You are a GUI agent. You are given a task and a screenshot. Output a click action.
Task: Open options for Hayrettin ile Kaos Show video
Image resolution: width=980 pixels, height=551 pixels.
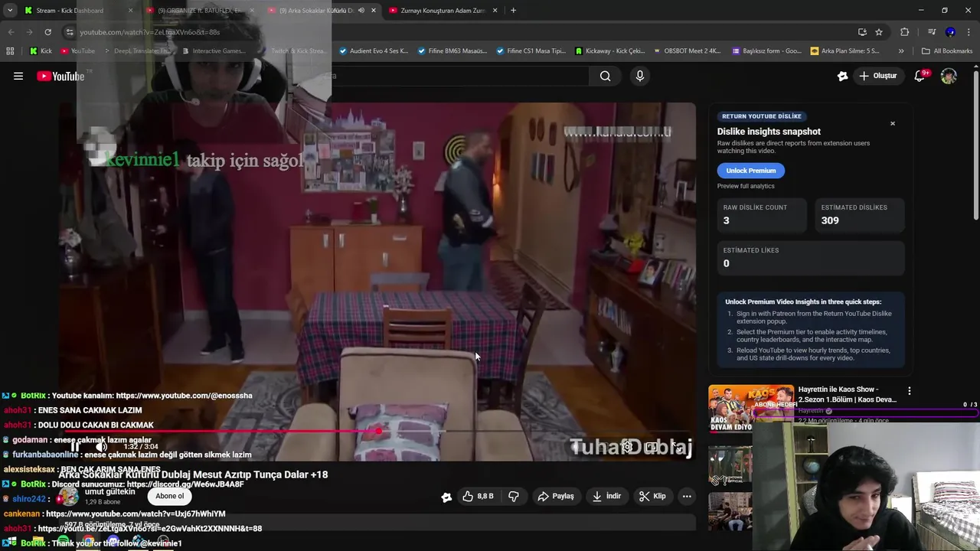[909, 391]
